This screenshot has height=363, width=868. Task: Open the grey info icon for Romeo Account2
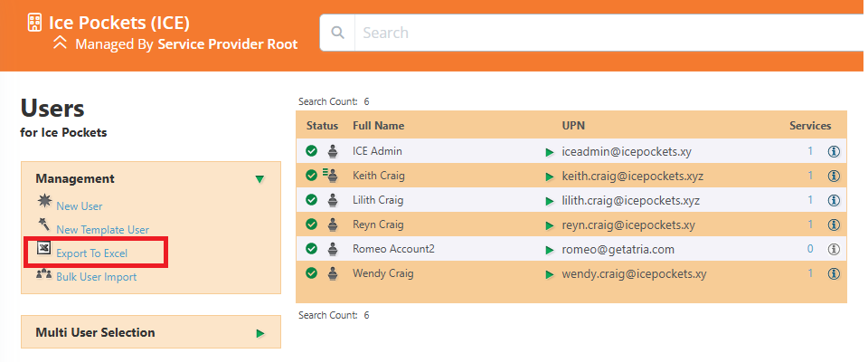834,249
